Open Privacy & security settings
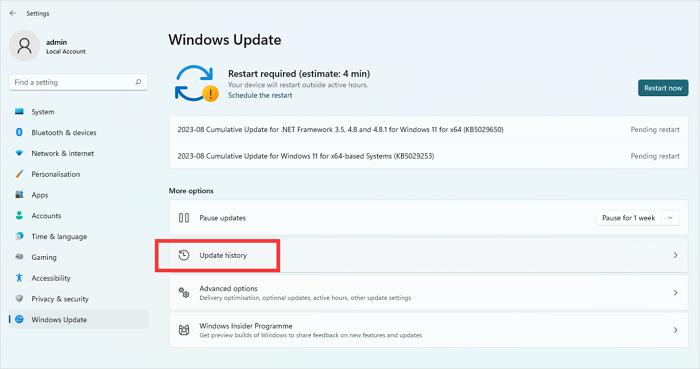Image resolution: width=700 pixels, height=369 pixels. coord(78,299)
